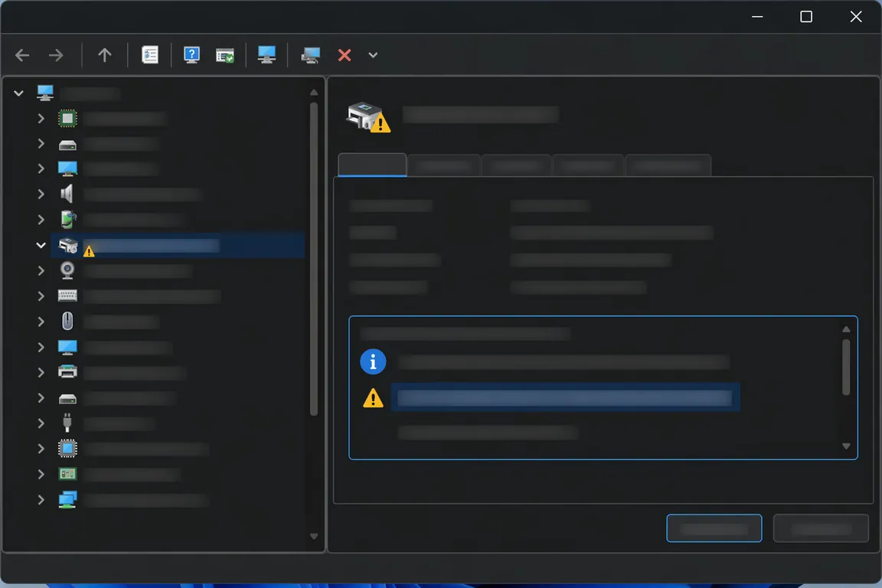Expand the speaker category chevron
The height and width of the screenshot is (588, 882).
click(41, 194)
